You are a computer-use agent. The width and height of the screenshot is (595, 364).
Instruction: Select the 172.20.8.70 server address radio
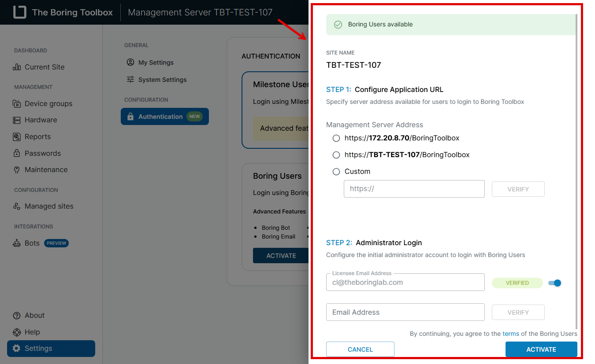[336, 138]
